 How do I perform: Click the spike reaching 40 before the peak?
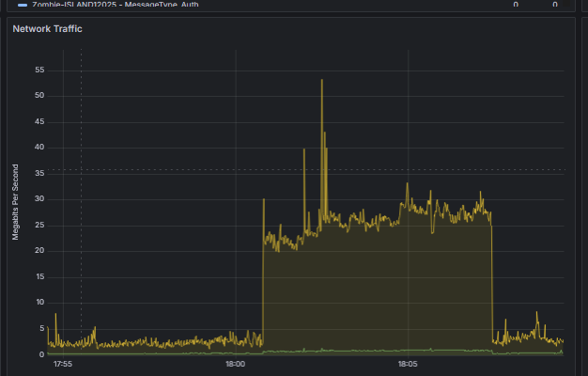pyautogui.click(x=304, y=150)
